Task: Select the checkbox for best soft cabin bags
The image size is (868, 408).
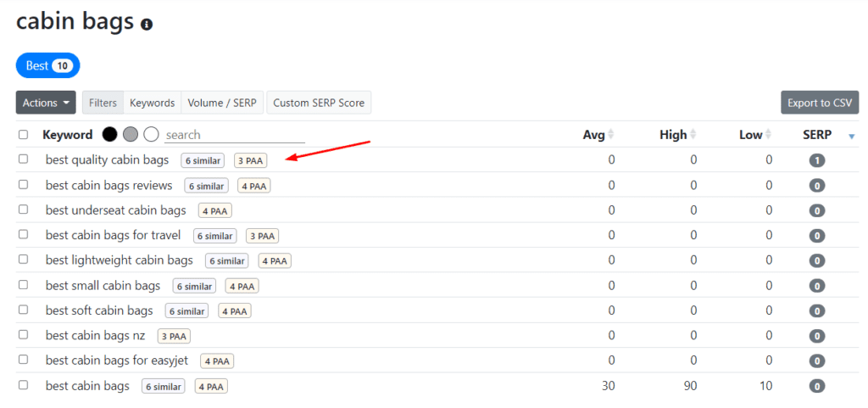Action: 24,310
